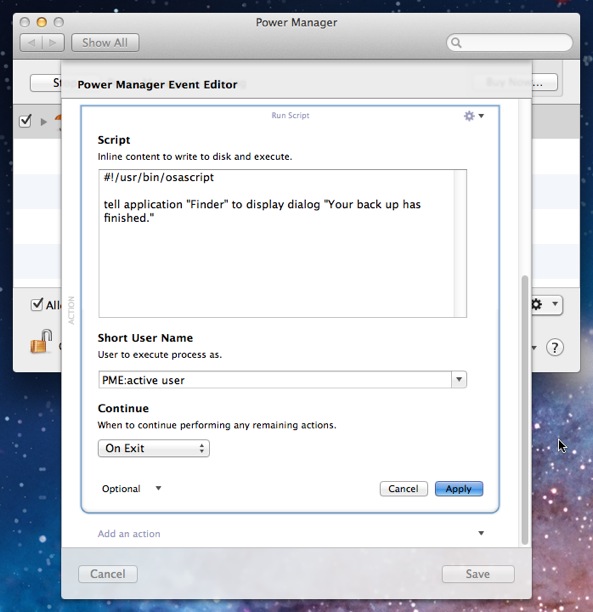Save the event in Event Editor

478,574
